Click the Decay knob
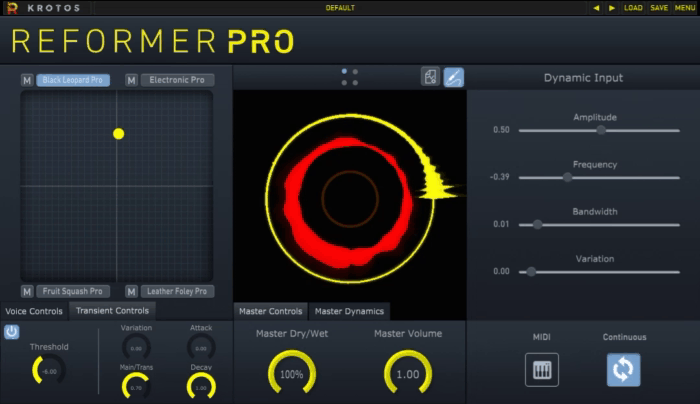Screen dimensions: 700x404 (x=201, y=387)
